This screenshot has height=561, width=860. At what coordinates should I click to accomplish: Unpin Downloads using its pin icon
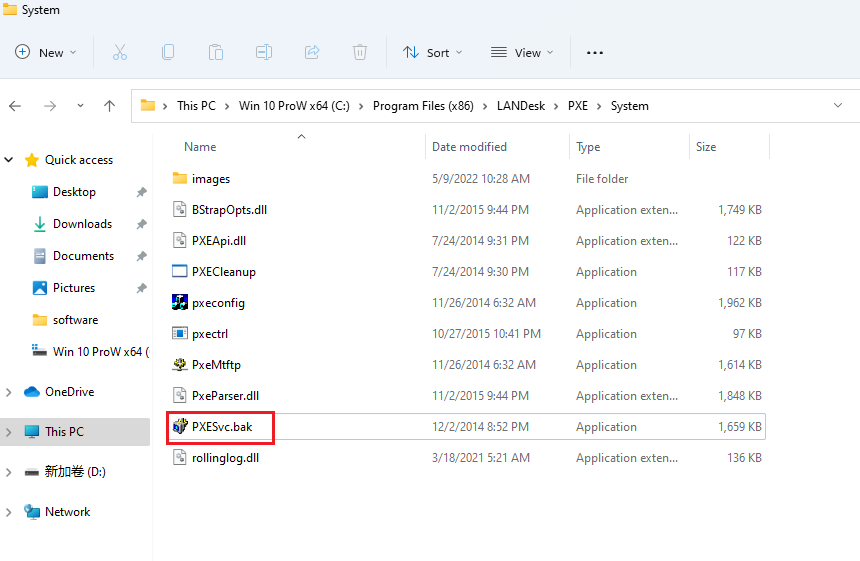click(142, 224)
